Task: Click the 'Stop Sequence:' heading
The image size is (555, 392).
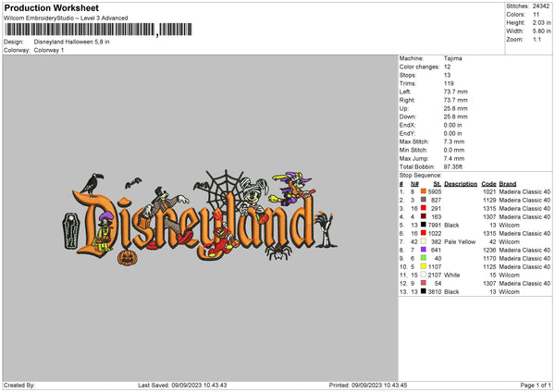Action: click(x=421, y=176)
